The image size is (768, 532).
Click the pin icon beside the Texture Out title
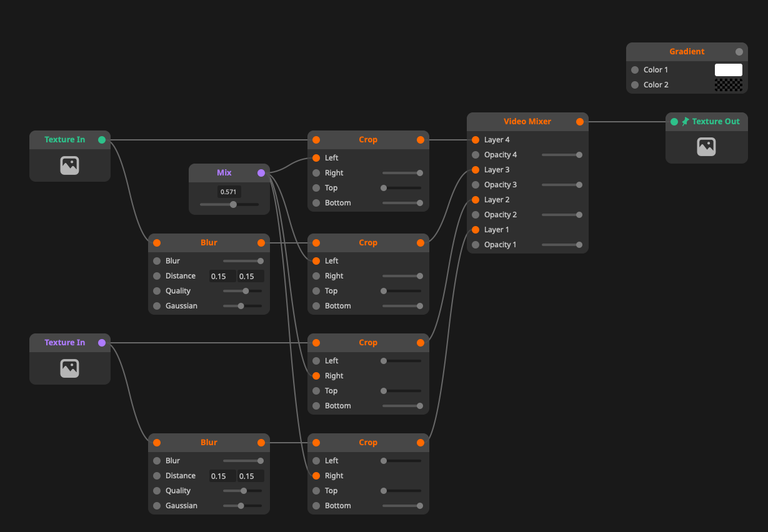coord(686,122)
